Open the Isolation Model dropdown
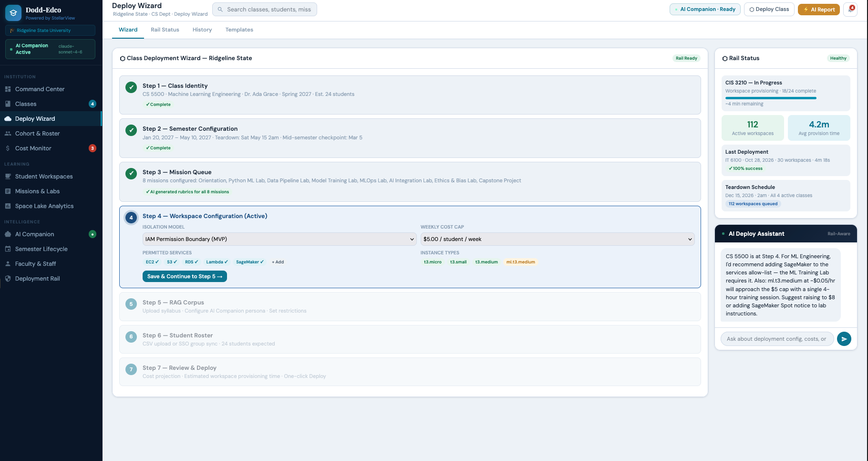This screenshot has width=868, height=461. (279, 239)
